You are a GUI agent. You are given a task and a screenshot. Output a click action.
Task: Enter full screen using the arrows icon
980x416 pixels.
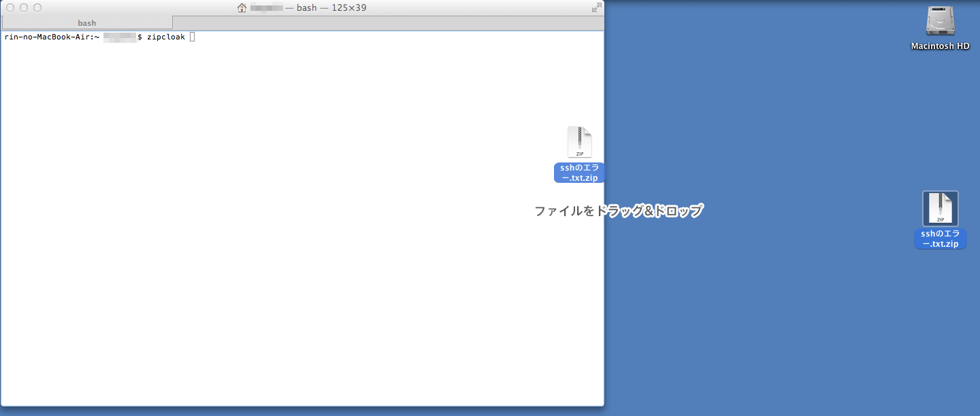click(596, 7)
